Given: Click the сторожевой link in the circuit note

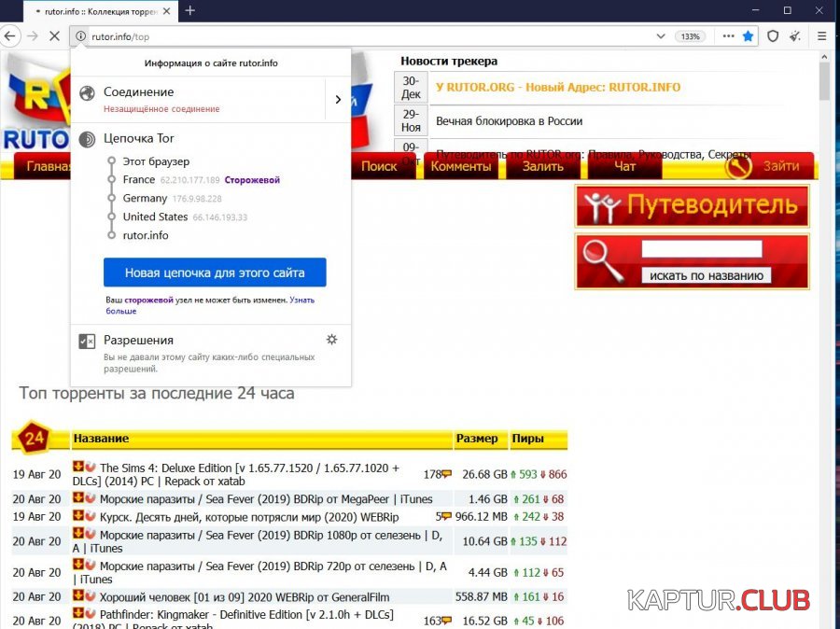Looking at the screenshot, I should coord(149,300).
